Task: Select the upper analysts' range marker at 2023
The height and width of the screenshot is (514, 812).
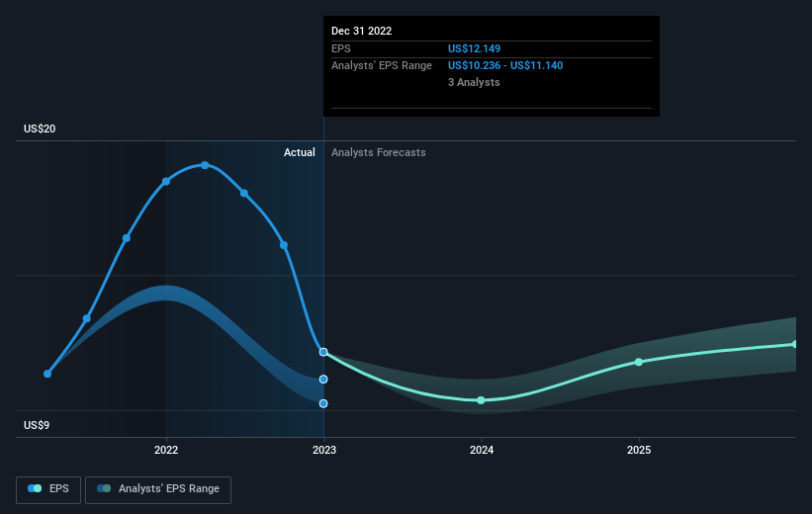Action: tap(323, 380)
